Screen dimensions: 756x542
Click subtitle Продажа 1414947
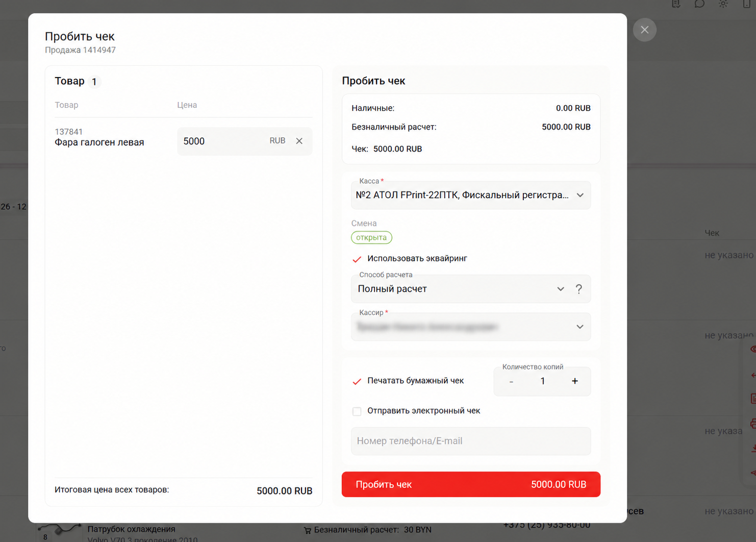(x=80, y=50)
